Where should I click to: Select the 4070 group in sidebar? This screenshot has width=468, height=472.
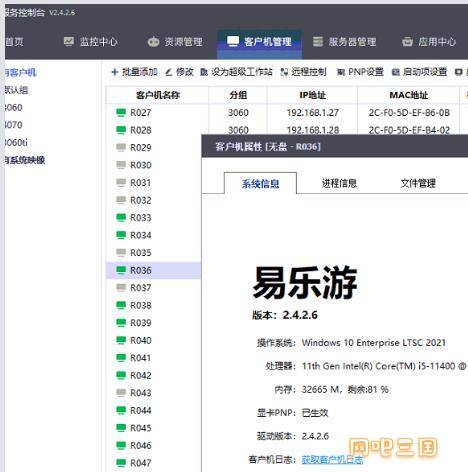pyautogui.click(x=14, y=125)
